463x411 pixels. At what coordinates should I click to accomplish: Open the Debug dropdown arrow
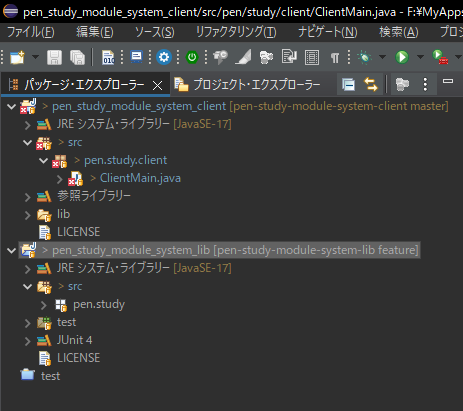[382, 57]
